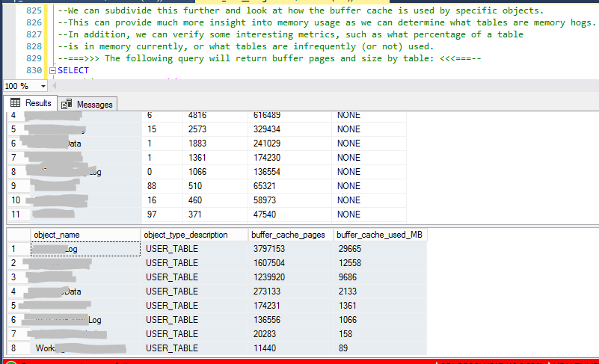Select the cell with value 329434
599x364 pixels.
pos(289,129)
